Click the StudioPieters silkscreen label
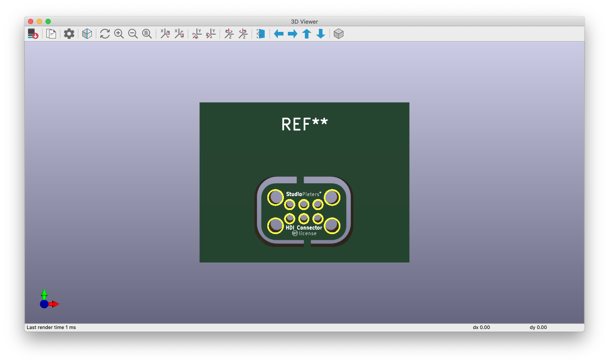This screenshot has height=364, width=609. click(304, 194)
